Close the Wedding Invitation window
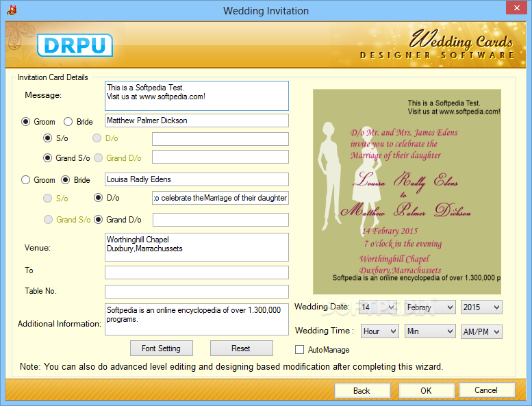The width and height of the screenshot is (532, 406). [516, 8]
